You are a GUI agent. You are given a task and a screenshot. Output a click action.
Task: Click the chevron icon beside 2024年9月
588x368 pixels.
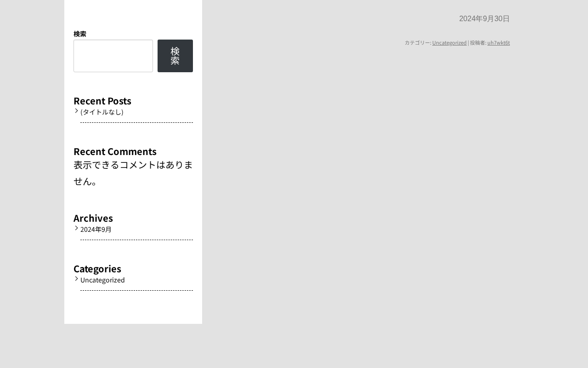pyautogui.click(x=76, y=228)
